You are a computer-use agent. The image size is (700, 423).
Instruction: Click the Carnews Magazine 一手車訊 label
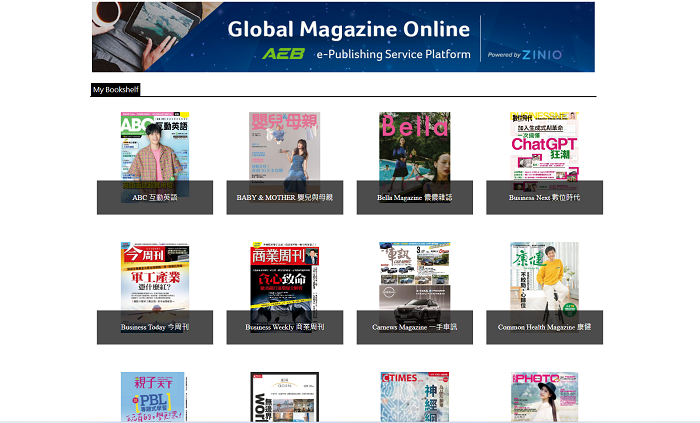[x=414, y=327]
